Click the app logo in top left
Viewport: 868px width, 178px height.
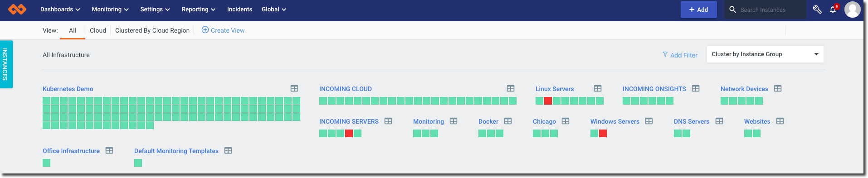17,9
